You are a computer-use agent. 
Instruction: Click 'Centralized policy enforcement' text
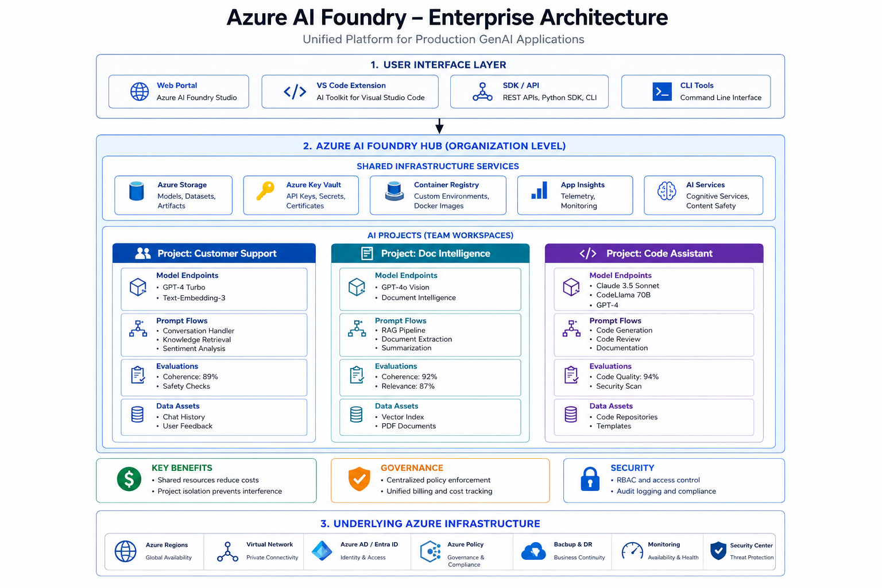tap(439, 480)
